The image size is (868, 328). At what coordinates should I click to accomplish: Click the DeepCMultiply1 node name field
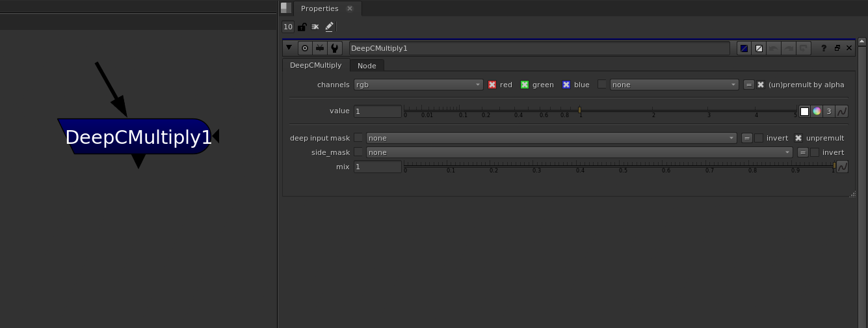click(539, 48)
